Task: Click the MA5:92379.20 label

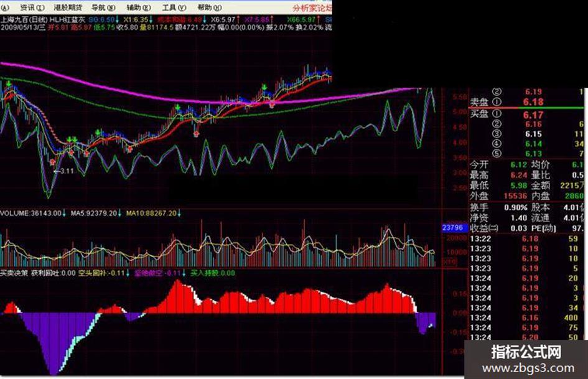Action: tap(94, 213)
